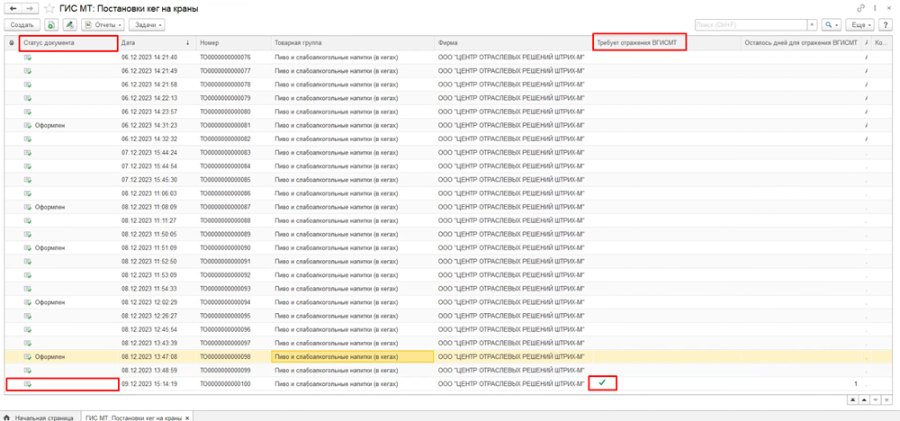Open the magnifier search options dropdown

(831, 25)
